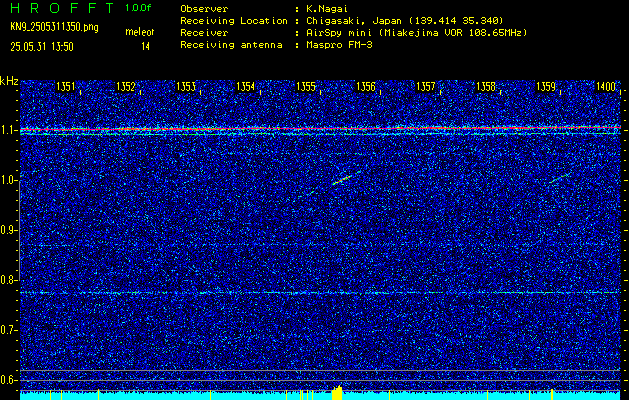Click the gray vertical bar beside the frequency axis
Viewport: 629px width, 400px height.
(x=19, y=229)
